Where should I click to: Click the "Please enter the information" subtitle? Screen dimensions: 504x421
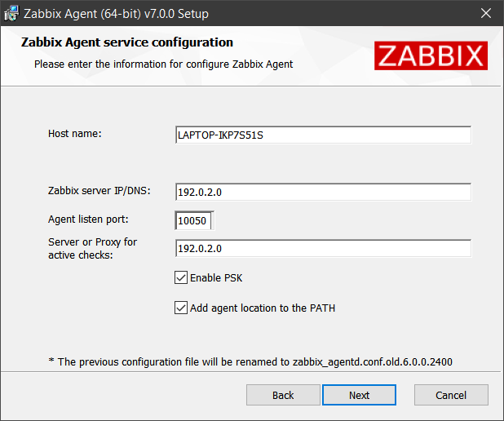[x=164, y=64]
